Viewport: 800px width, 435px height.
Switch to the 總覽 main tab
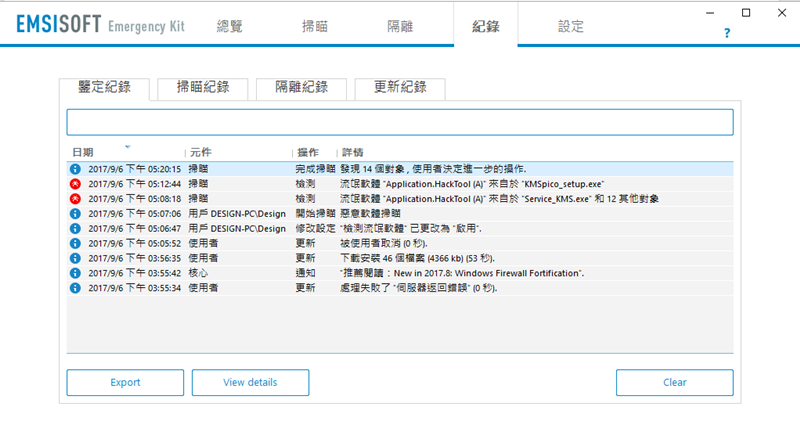(230, 27)
